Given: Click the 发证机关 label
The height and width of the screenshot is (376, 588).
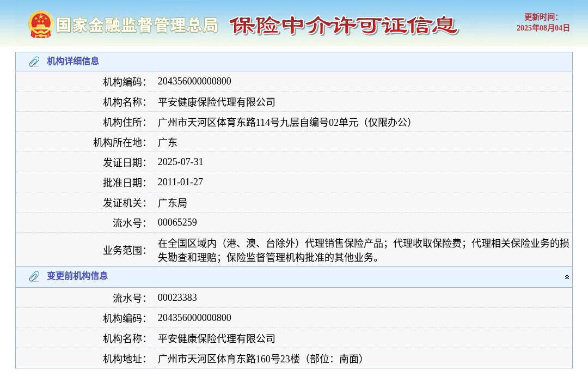Looking at the screenshot, I should click(125, 203).
